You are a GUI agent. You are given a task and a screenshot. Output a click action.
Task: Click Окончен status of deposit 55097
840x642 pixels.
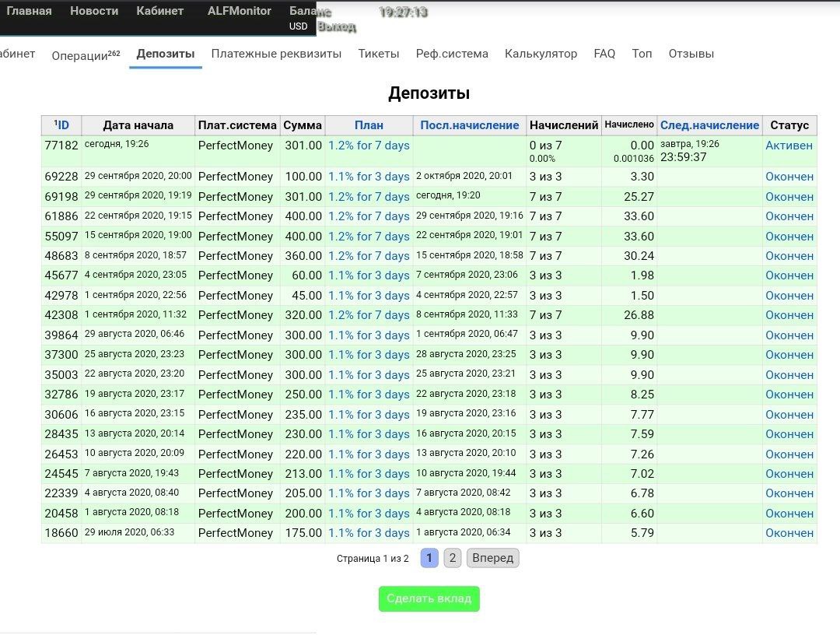tap(789, 237)
